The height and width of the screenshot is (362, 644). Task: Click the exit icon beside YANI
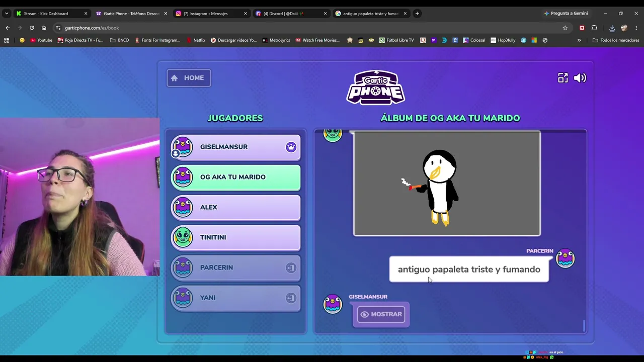291,298
